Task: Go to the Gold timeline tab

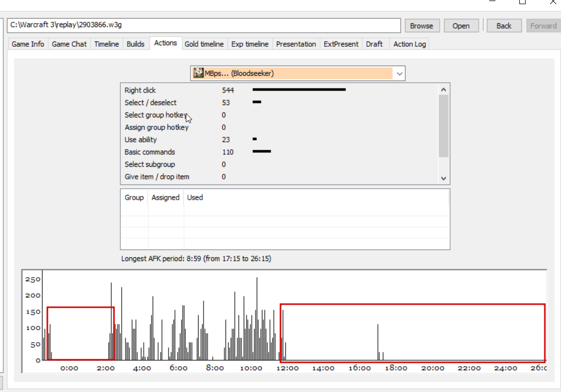Action: [204, 44]
